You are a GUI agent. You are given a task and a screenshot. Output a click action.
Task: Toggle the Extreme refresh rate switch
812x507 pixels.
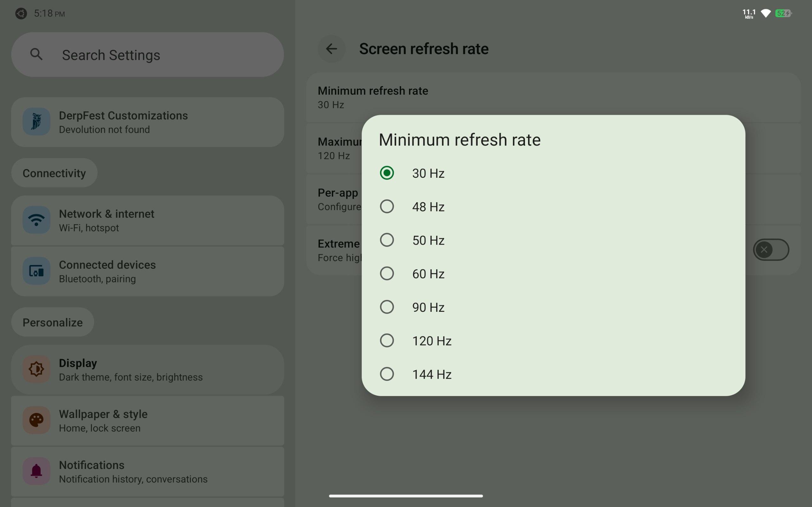point(770,250)
